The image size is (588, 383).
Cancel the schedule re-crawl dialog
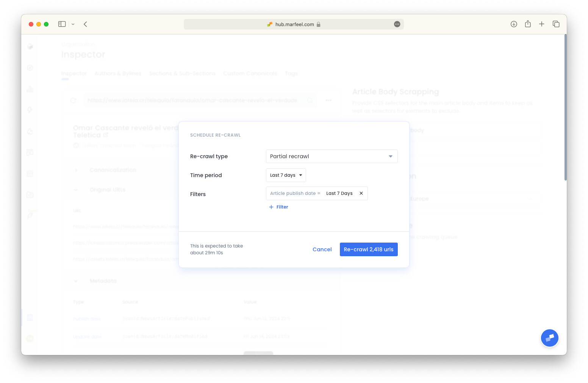pyautogui.click(x=322, y=249)
